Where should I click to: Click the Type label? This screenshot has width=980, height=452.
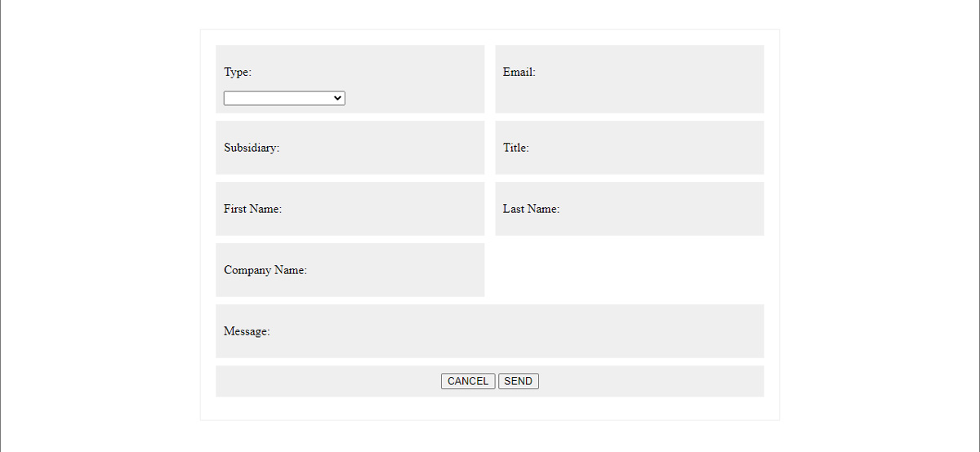click(x=238, y=72)
